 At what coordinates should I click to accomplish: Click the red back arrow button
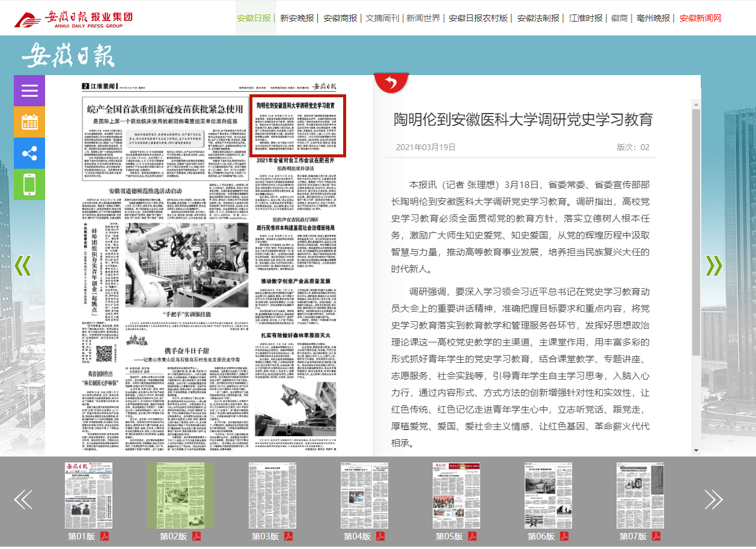pos(391,83)
